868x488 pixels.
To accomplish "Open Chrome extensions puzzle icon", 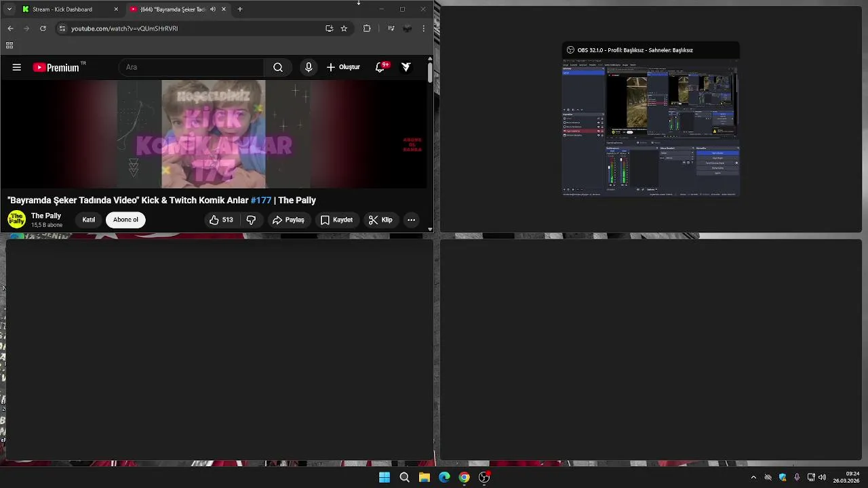I will [367, 28].
